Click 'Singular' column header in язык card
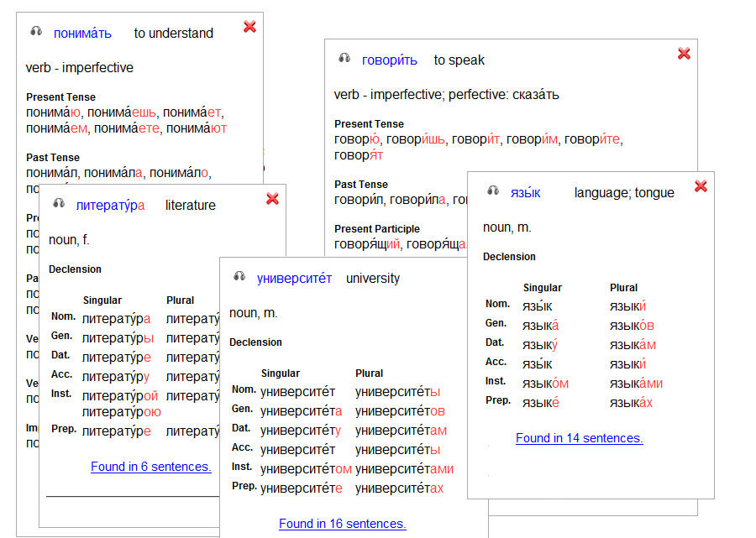 point(543,288)
